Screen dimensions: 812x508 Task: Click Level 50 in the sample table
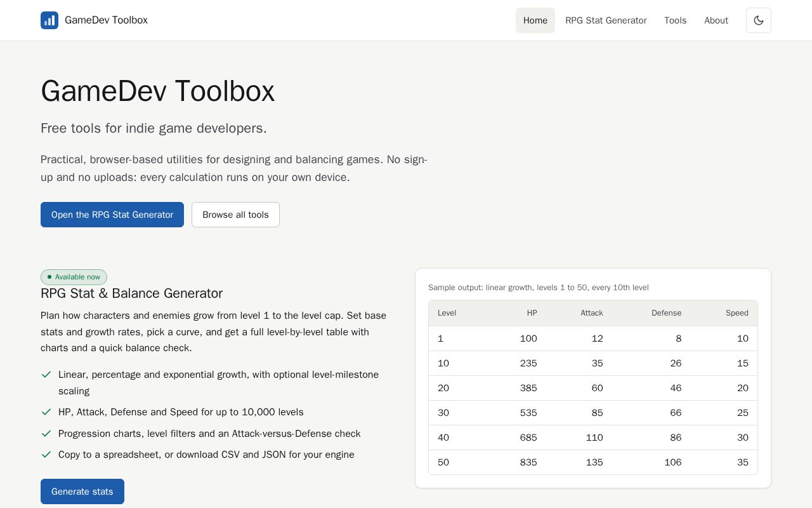pos(443,462)
